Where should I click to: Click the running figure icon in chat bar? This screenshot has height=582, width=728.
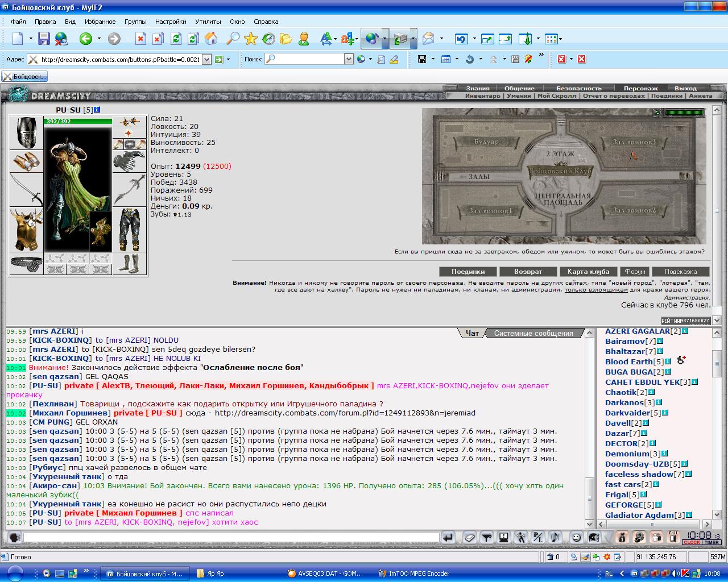[520, 537]
